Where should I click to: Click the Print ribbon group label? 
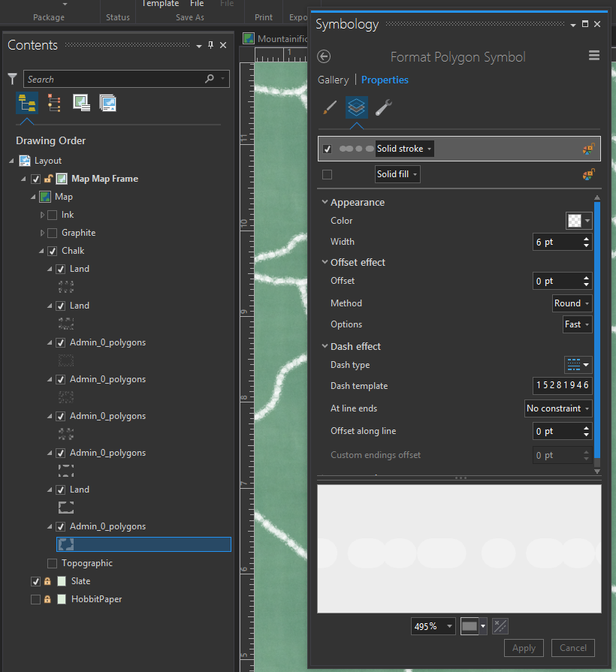point(263,17)
